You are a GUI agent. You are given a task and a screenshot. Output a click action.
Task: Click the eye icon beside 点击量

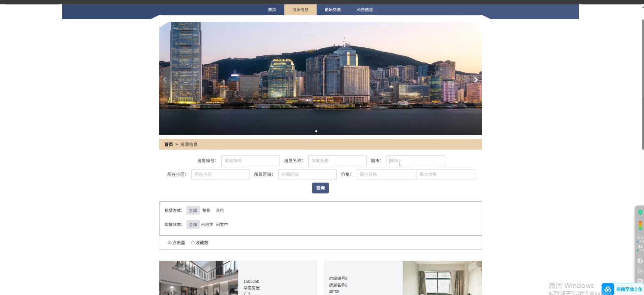click(169, 242)
